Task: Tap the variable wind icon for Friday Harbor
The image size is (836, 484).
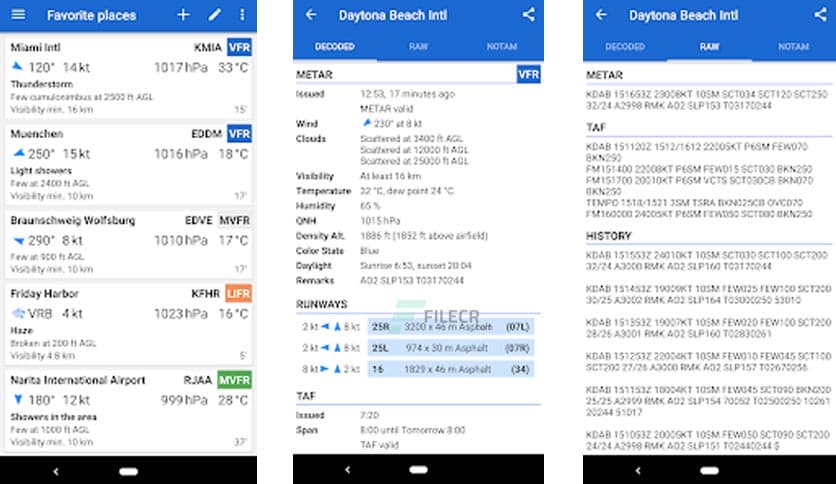Action: pos(18,313)
